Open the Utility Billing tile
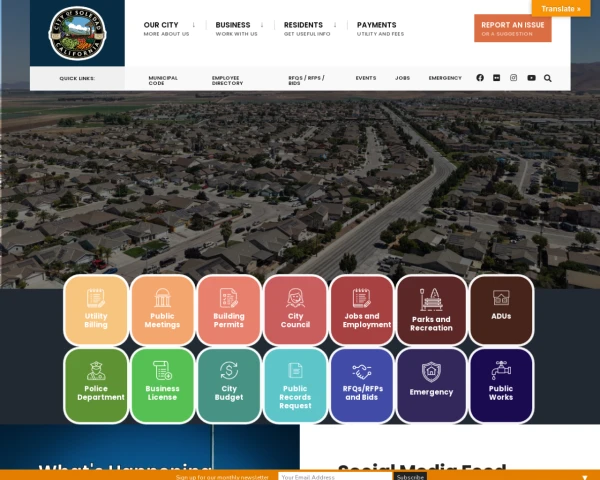Viewport: 600px width, 480px height. click(96, 310)
